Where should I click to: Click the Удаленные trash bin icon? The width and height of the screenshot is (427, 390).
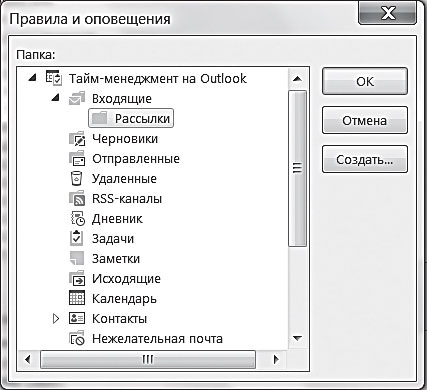[x=76, y=178]
